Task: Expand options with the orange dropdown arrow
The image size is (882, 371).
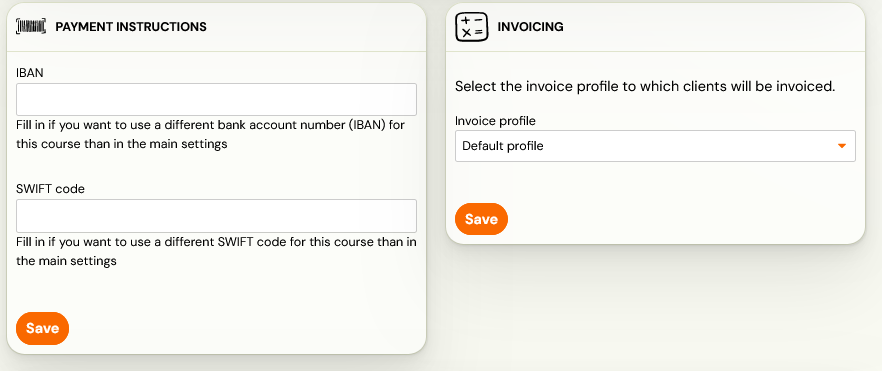Action: [x=842, y=146]
